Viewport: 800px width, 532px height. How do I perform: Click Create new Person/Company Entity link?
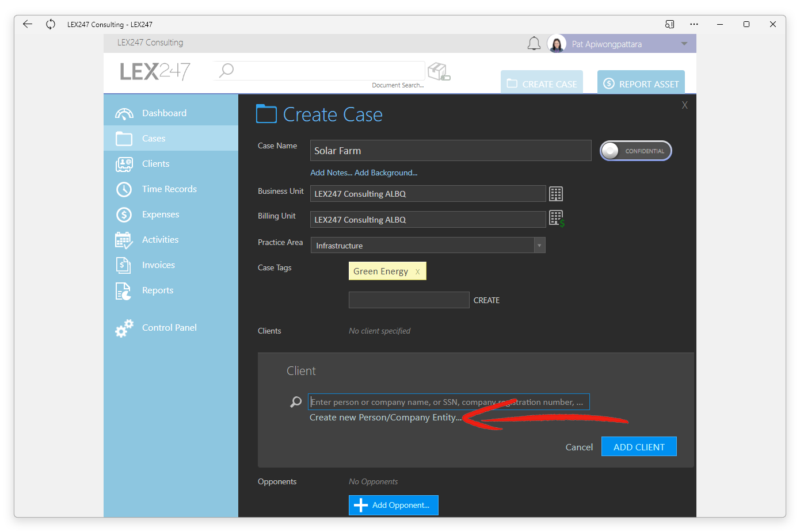pyautogui.click(x=386, y=418)
